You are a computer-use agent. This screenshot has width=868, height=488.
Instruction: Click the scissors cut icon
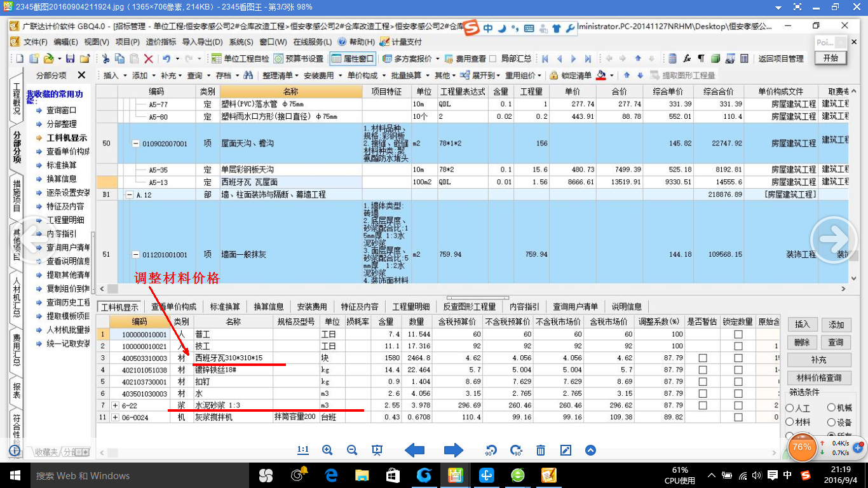click(x=106, y=58)
